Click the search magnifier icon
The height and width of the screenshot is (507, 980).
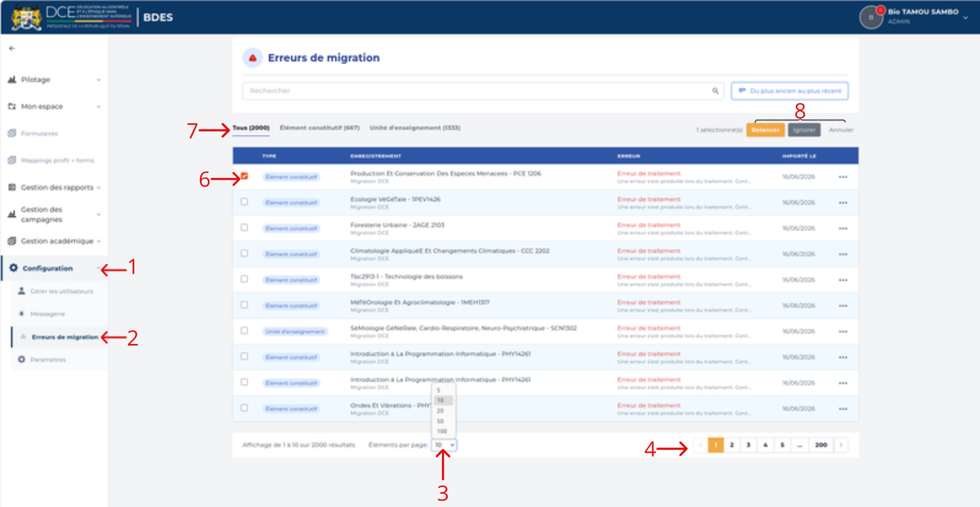click(x=715, y=90)
